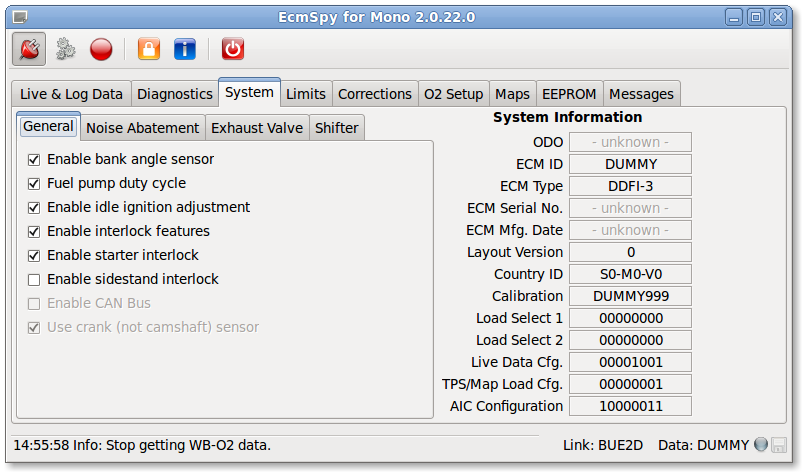Click the Data: DUMMY status text
The image size is (802, 472).
pos(703,445)
